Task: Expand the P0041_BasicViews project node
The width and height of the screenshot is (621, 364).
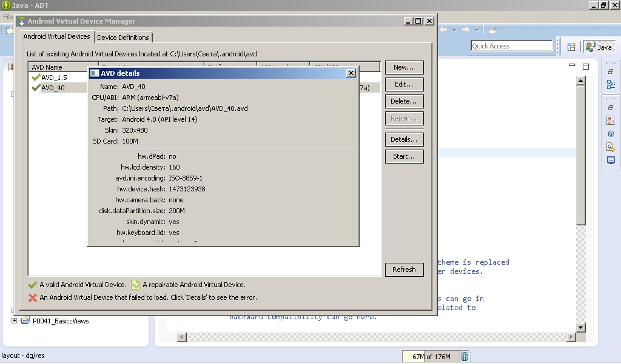Action: click(15, 321)
